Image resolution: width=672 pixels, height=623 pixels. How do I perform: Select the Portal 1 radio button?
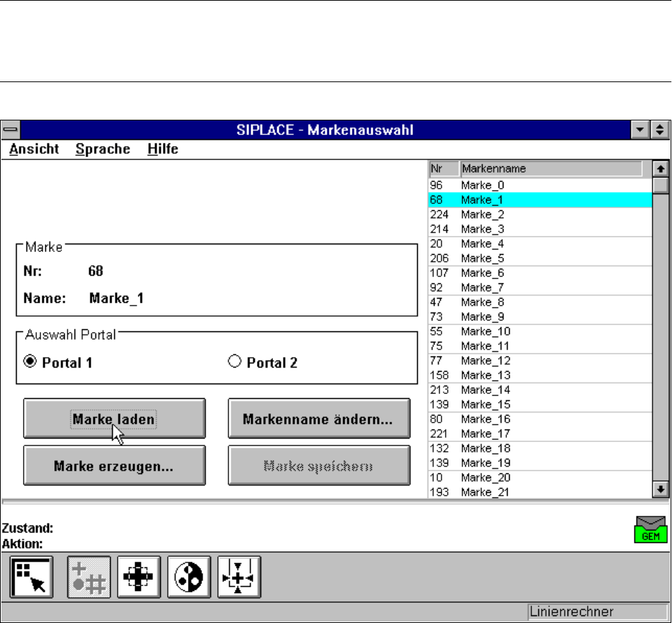[31, 362]
